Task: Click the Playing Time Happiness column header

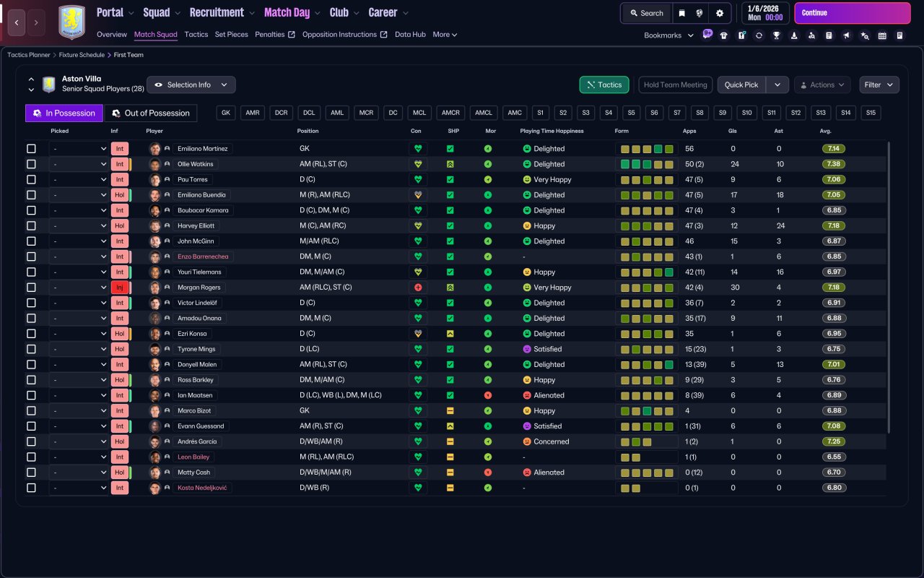Action: coord(552,131)
